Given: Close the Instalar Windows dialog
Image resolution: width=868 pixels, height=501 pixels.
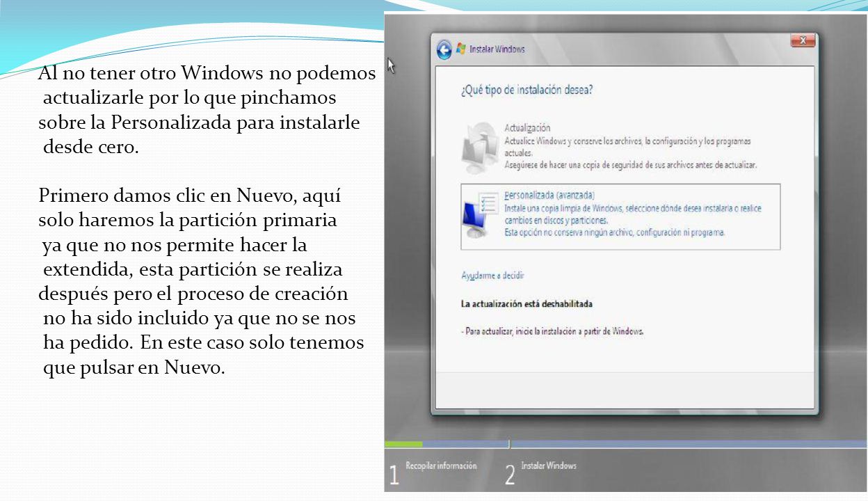Looking at the screenshot, I should coord(803,41).
